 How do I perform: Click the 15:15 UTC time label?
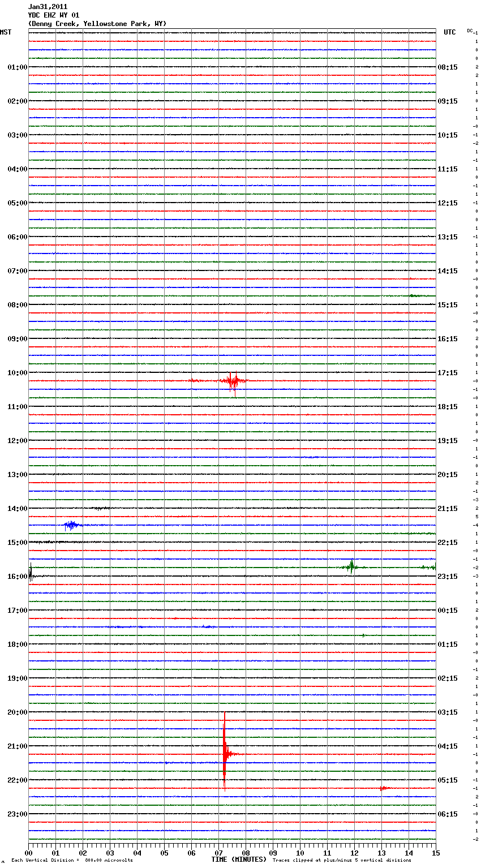click(x=448, y=305)
